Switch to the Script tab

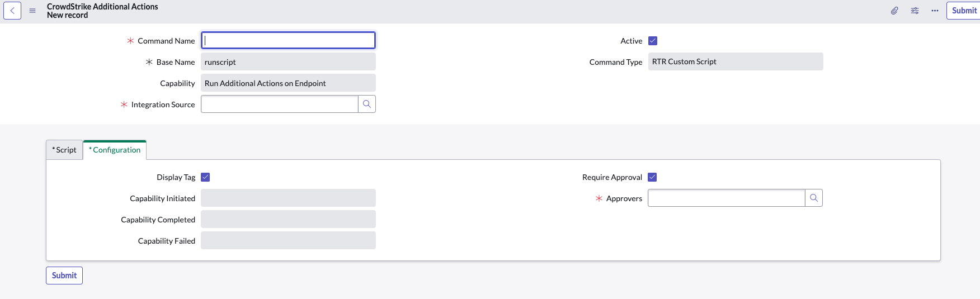(64, 150)
